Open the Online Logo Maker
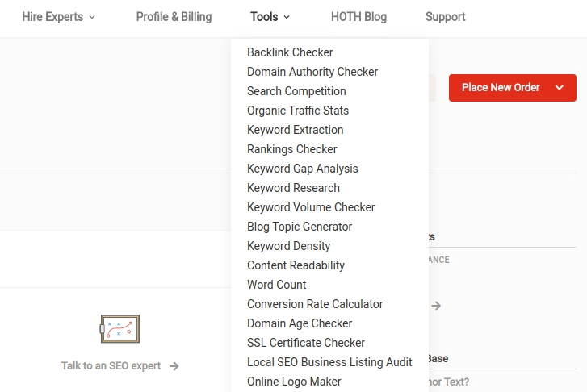Image resolution: width=587 pixels, height=392 pixels. [x=294, y=382]
